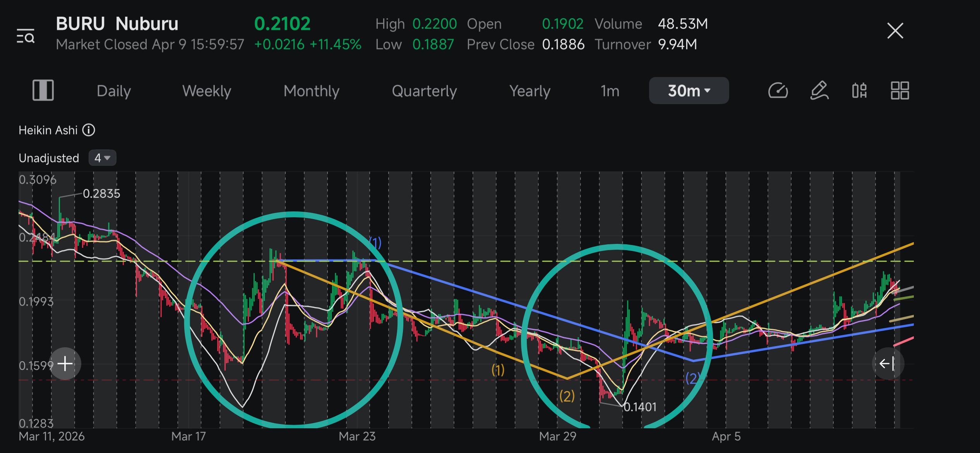The height and width of the screenshot is (453, 980).
Task: Click the Heikin Ashi info icon
Action: click(89, 130)
